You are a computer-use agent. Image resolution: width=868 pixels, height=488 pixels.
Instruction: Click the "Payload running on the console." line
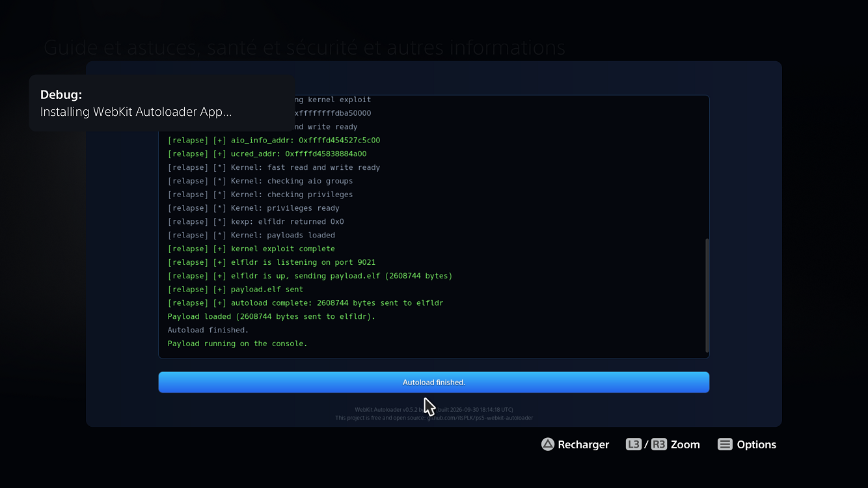click(x=237, y=344)
